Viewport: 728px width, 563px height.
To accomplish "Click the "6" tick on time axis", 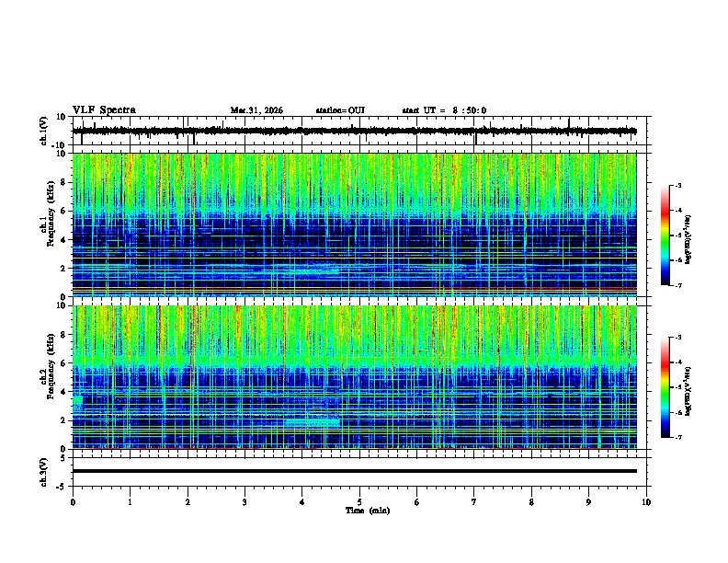I will [x=417, y=502].
